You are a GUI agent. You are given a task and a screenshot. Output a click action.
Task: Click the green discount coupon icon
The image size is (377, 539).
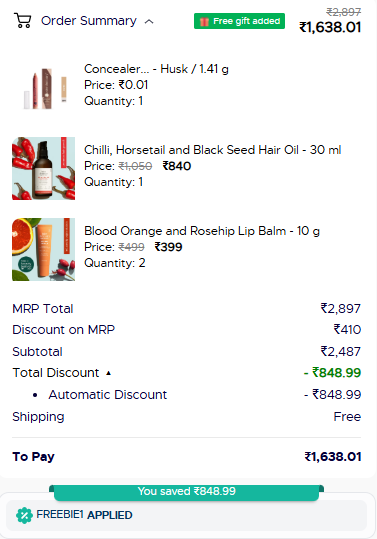(x=24, y=515)
